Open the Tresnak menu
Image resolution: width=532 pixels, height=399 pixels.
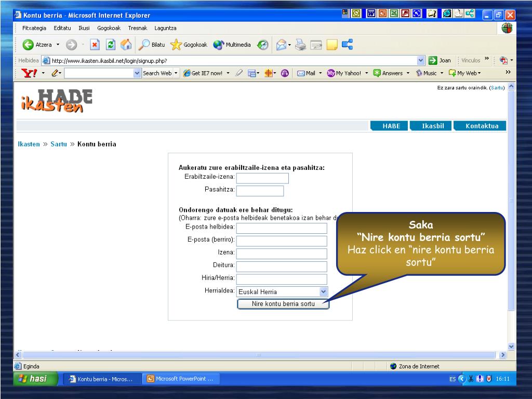tap(137, 28)
